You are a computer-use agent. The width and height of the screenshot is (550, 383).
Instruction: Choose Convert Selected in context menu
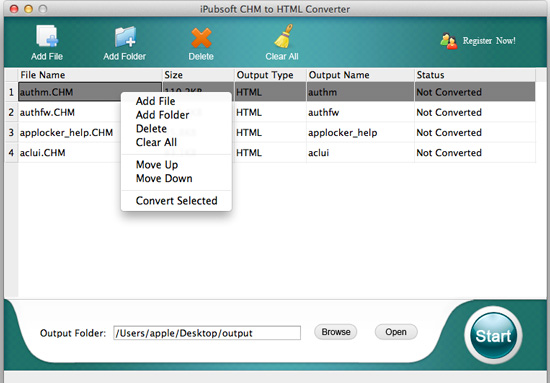click(176, 201)
